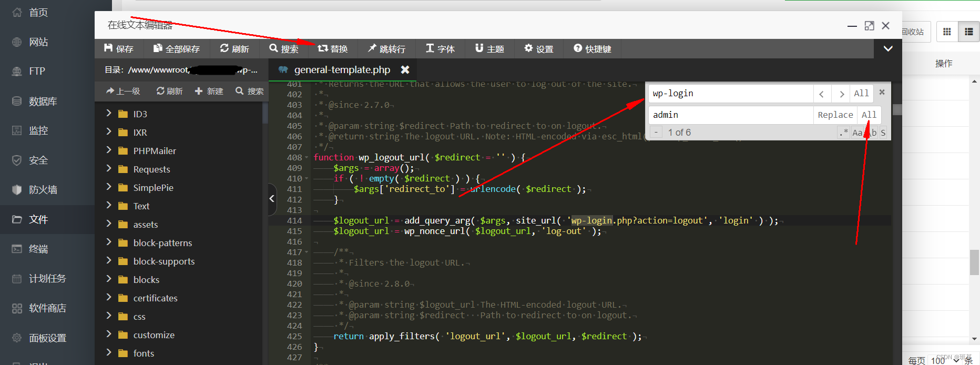Toggle regex search option (.*)
The image size is (980, 365).
843,133
